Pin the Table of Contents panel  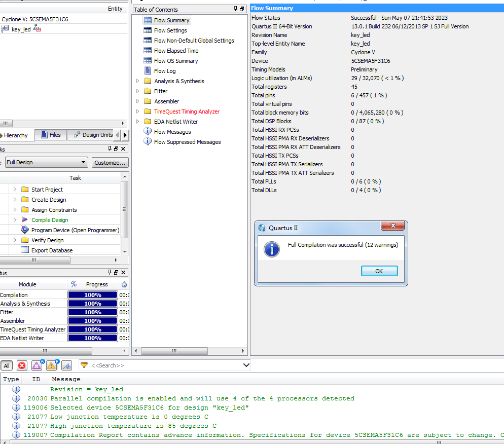tap(235, 9)
